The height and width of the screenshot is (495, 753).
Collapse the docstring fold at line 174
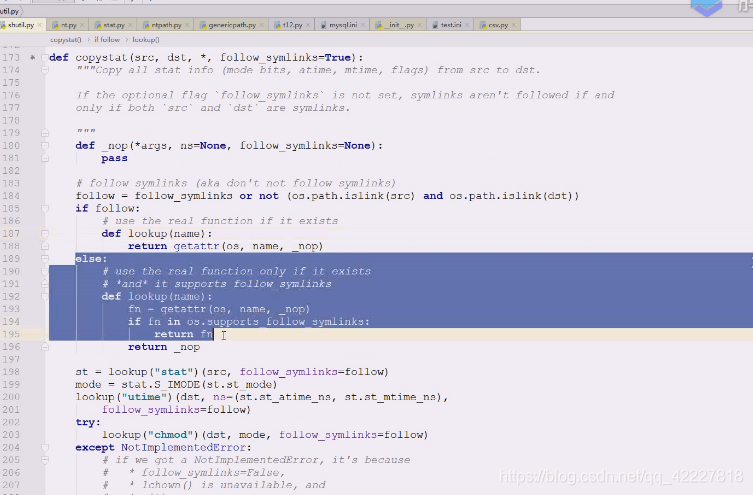[x=45, y=70]
